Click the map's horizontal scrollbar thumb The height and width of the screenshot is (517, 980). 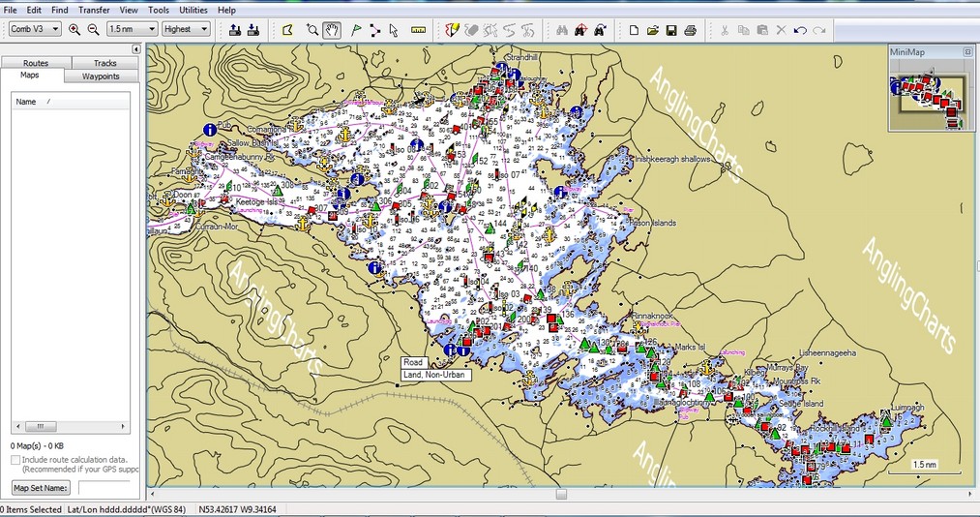(561, 495)
